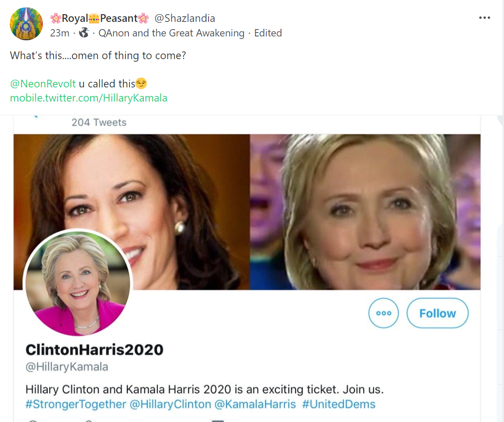This screenshot has width=504, height=422.
Task: Click the Royal Peasant display name
Action: click(100, 18)
